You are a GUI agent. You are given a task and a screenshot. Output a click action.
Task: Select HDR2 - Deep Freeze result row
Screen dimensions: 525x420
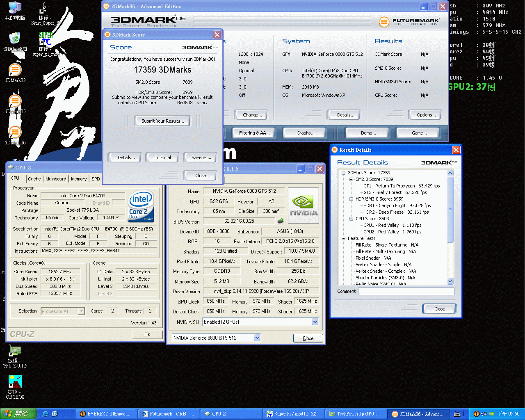(x=396, y=212)
